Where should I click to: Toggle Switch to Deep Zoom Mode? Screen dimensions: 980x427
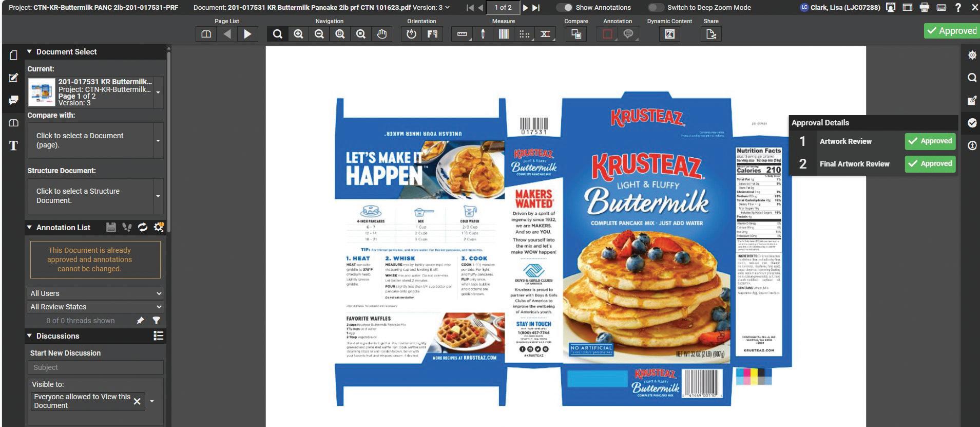(656, 8)
